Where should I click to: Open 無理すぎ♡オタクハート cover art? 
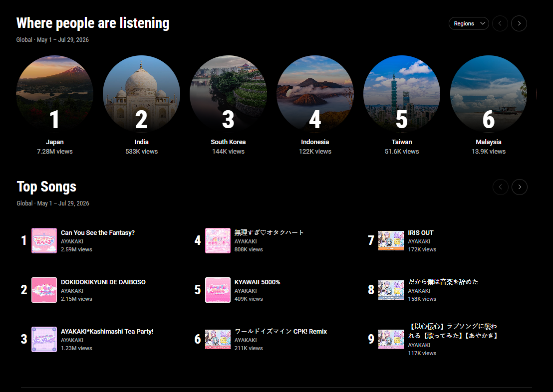pyautogui.click(x=218, y=241)
